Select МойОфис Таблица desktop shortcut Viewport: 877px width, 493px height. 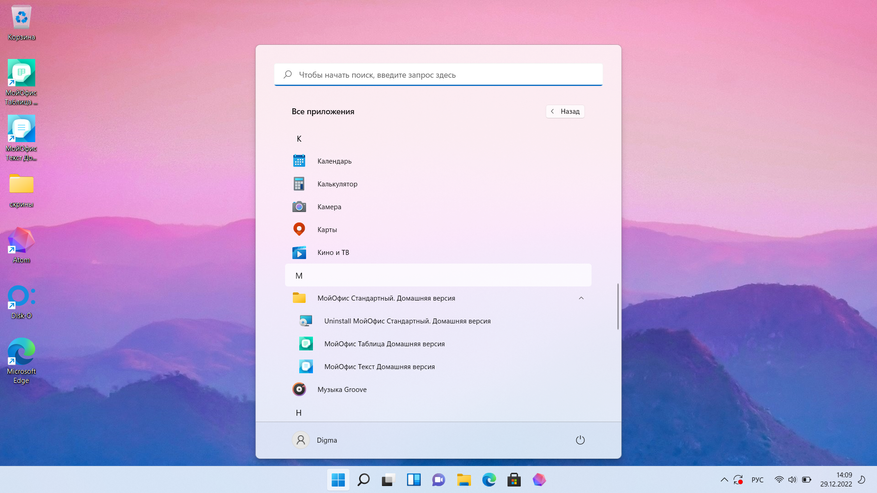[21, 82]
